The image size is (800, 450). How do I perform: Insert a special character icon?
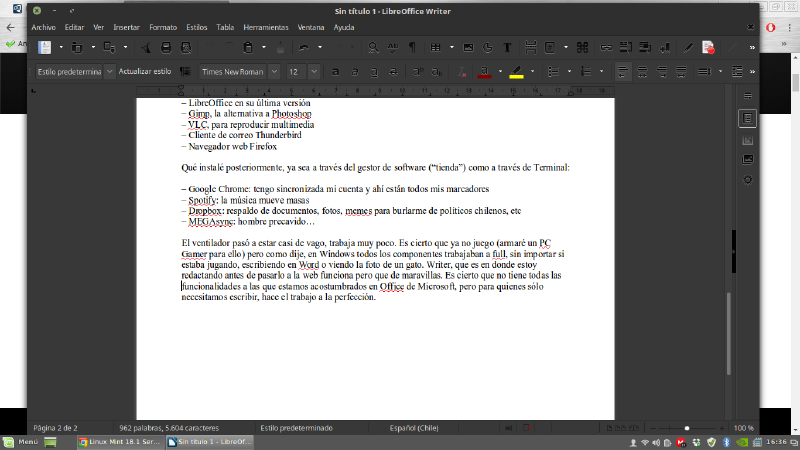(582, 47)
